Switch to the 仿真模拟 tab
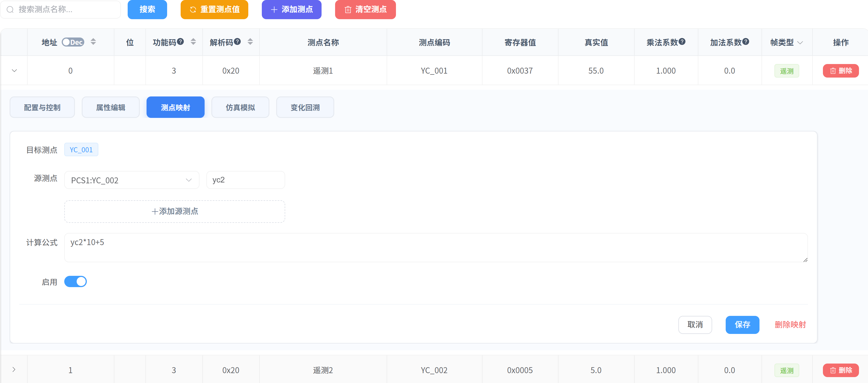Screen dimensions: 868x383 pos(240,107)
